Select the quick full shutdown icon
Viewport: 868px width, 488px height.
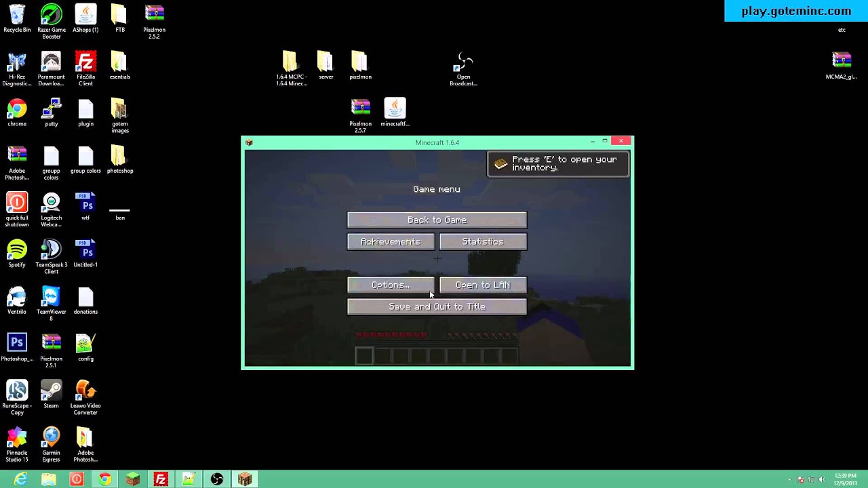click(x=17, y=210)
